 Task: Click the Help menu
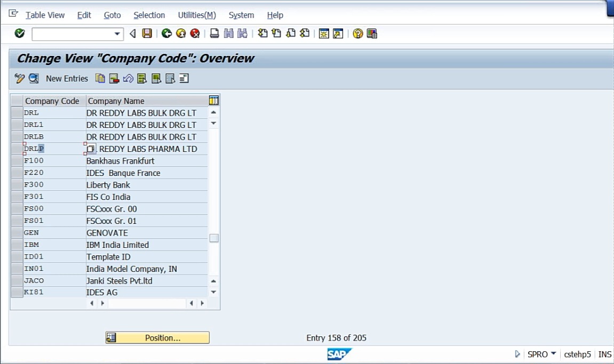tap(275, 15)
